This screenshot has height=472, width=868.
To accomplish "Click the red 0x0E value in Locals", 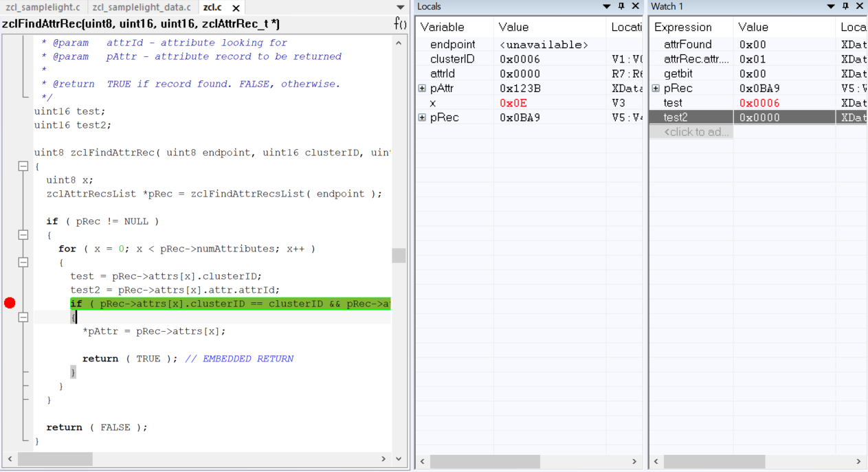I will pyautogui.click(x=513, y=103).
